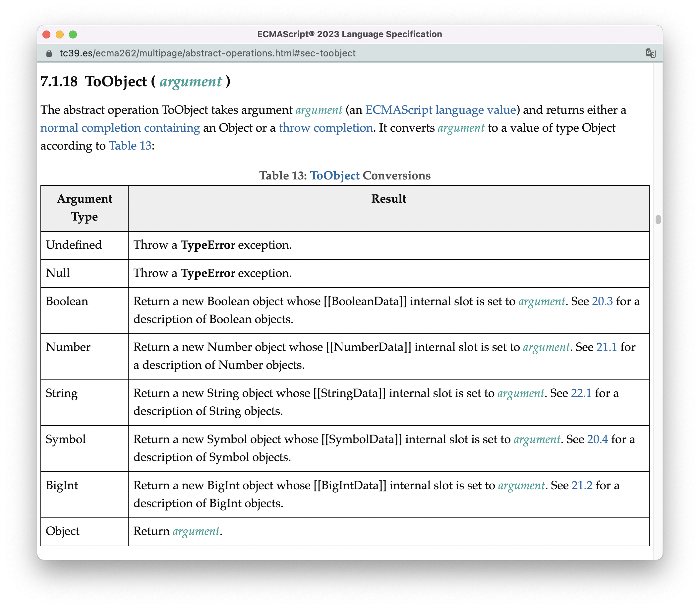Open the ECMAScript language value link
The height and width of the screenshot is (609, 700).
[x=440, y=110]
